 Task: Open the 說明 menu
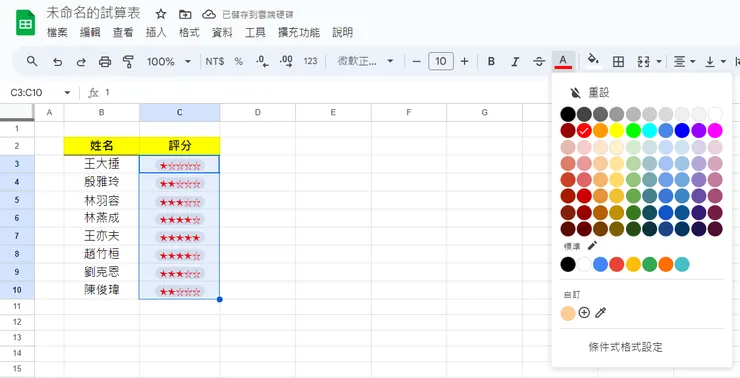pos(343,33)
